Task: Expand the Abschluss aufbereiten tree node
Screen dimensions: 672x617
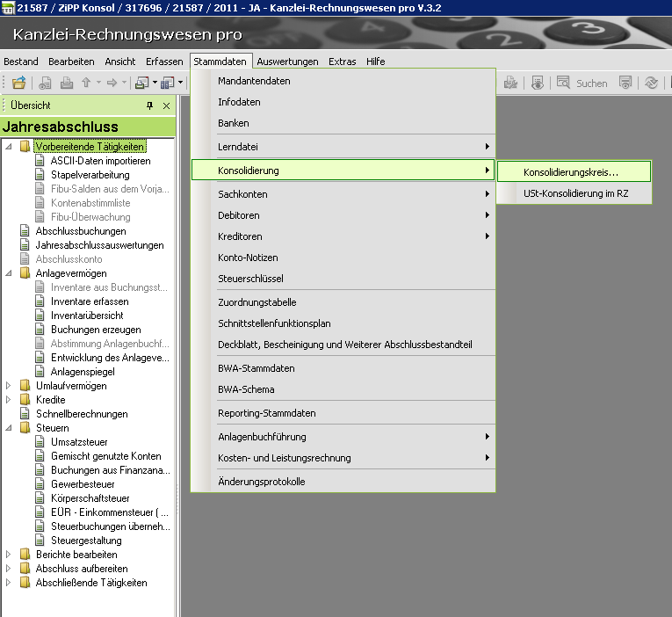Action: click(8, 568)
